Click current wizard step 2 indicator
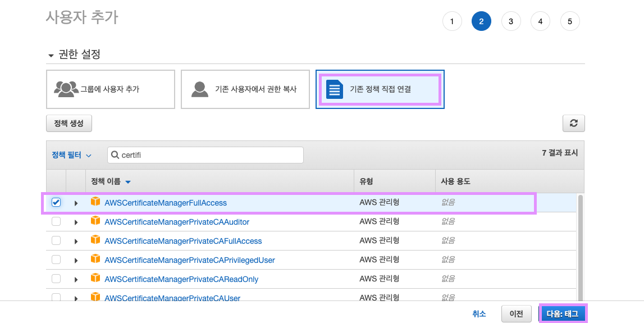Screen dimensions: 644x323 tap(481, 21)
